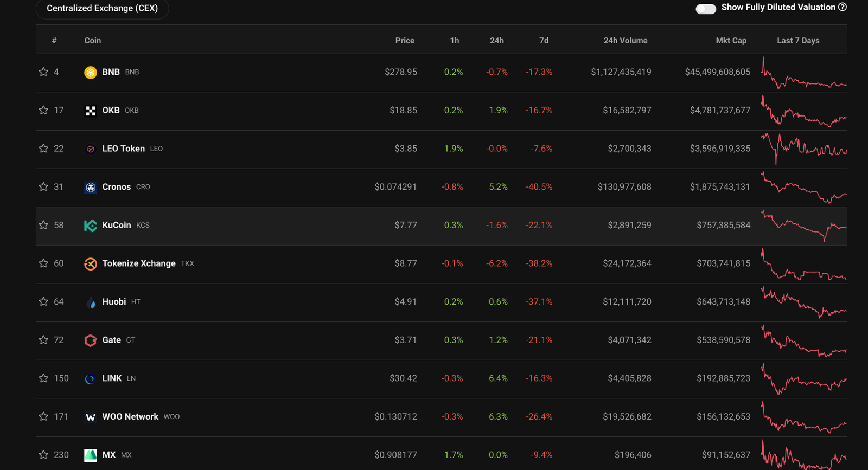Sort by Price column header
868x470 pixels.
pyautogui.click(x=405, y=41)
